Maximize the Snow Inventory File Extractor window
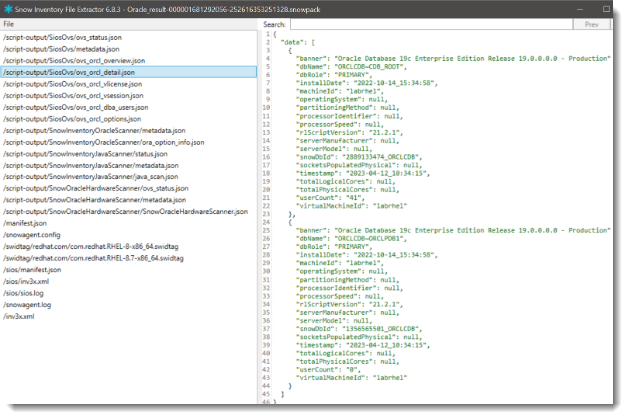The width and height of the screenshot is (628, 419). point(606,9)
